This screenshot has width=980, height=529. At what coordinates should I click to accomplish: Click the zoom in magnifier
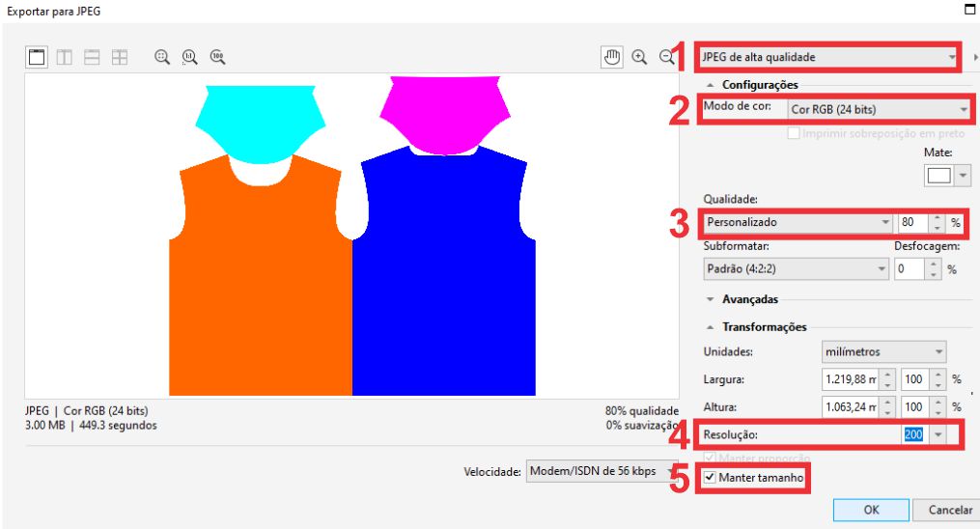click(639, 58)
